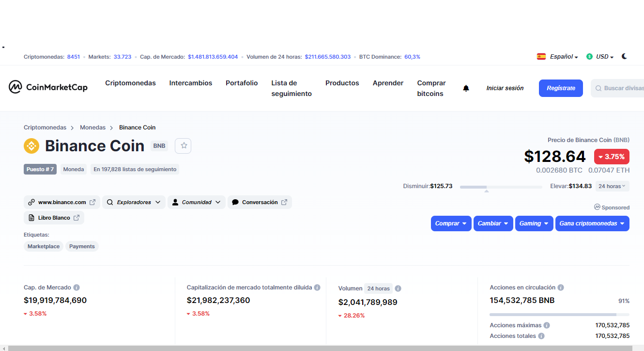Open Comprar bitcoins nav item

pos(431,88)
